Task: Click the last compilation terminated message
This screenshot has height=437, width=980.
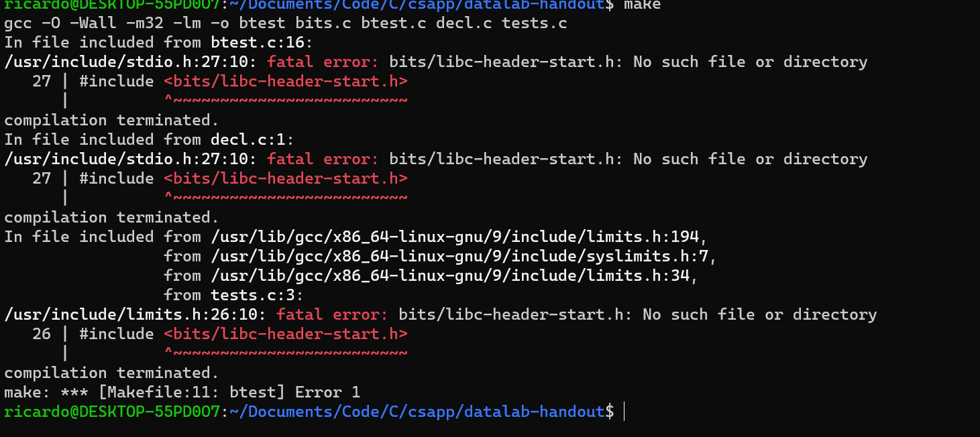Action: click(111, 373)
